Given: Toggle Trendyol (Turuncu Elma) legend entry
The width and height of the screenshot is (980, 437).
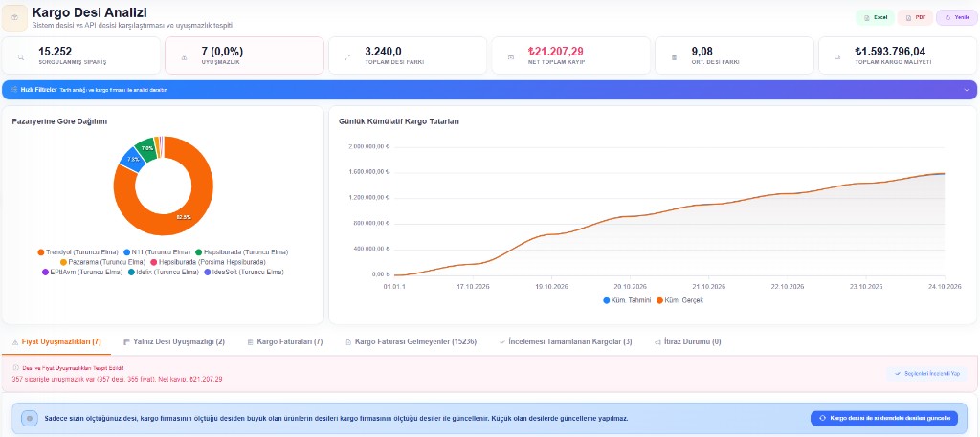Looking at the screenshot, I should [x=78, y=252].
